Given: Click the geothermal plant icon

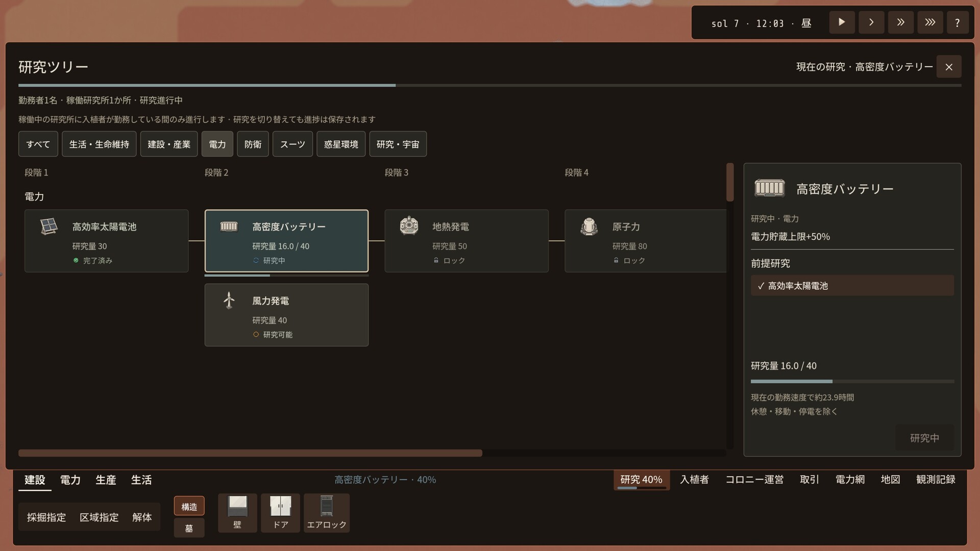Looking at the screenshot, I should coord(409,226).
